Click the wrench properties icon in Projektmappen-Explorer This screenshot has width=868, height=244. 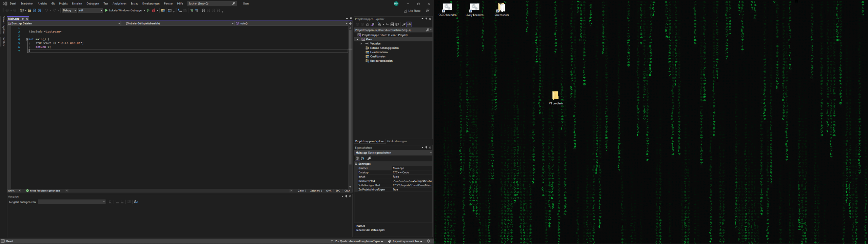[404, 24]
